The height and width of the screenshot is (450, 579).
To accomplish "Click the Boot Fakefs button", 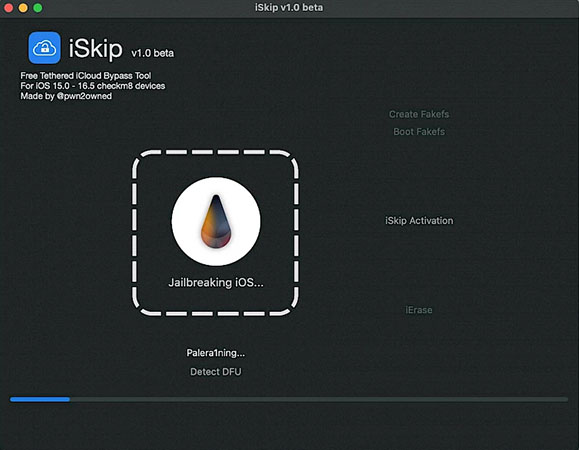I will pyautogui.click(x=419, y=131).
